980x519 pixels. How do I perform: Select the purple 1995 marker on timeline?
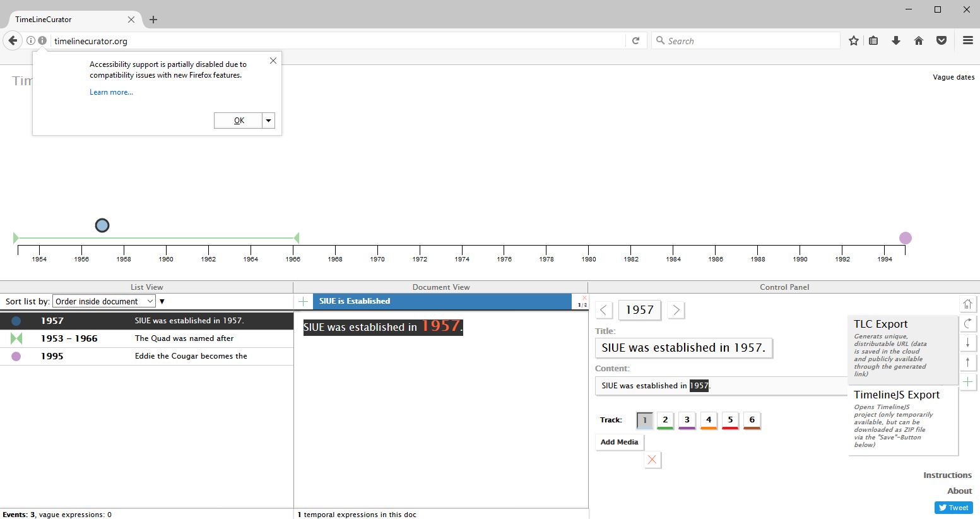[905, 238]
